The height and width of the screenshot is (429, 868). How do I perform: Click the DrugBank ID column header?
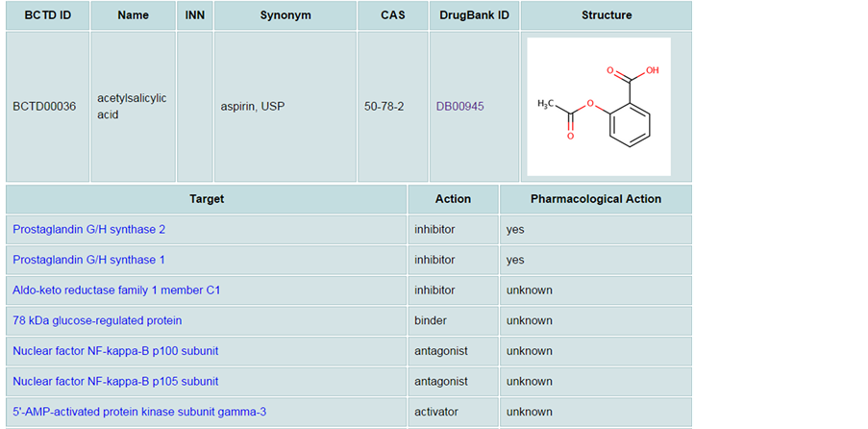(x=475, y=15)
